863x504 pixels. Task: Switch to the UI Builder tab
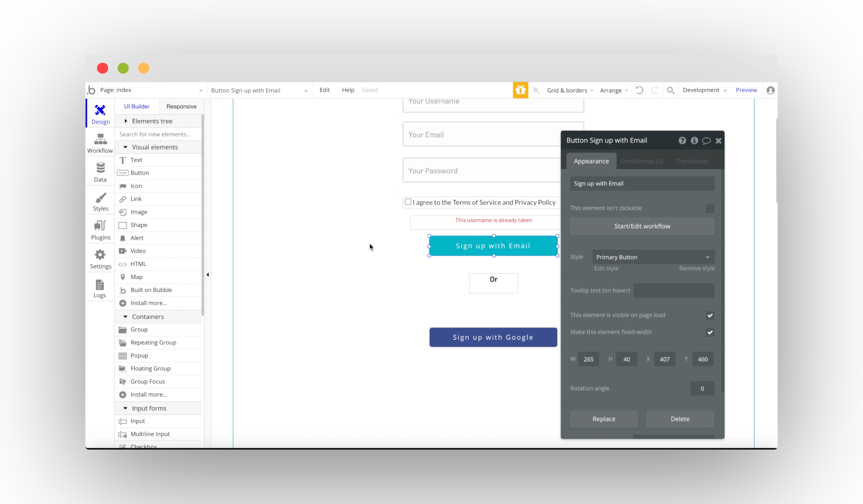point(137,106)
